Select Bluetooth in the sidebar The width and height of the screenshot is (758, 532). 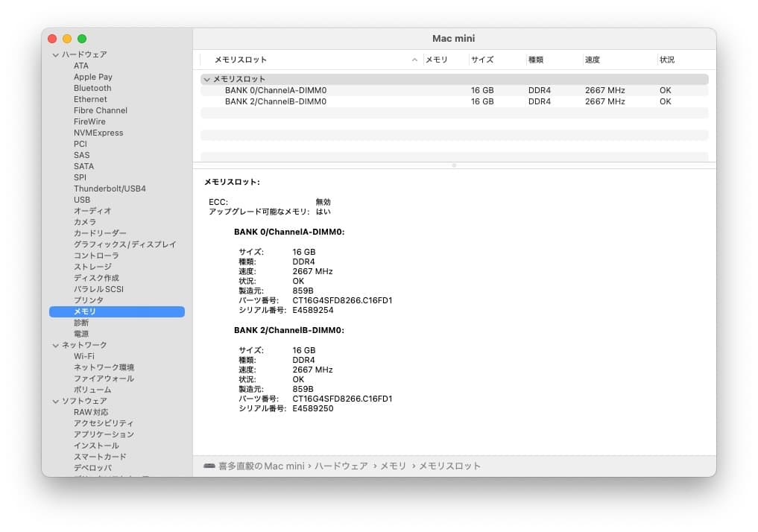92,87
